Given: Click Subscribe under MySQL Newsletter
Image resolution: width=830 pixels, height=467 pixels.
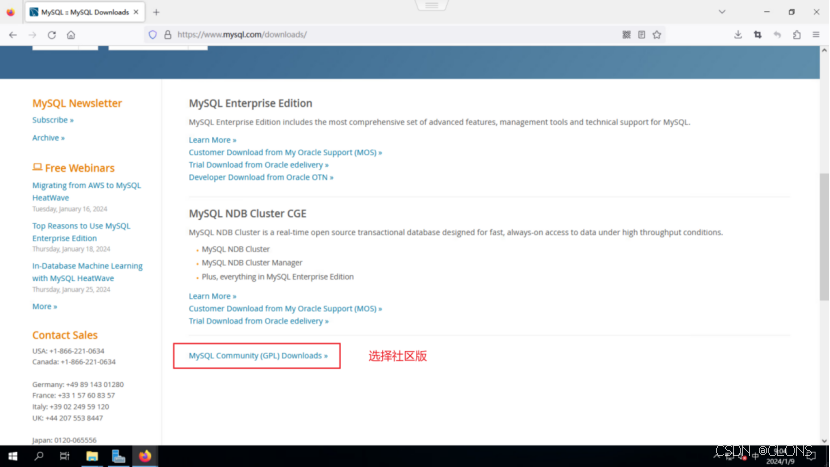Looking at the screenshot, I should coord(53,120).
